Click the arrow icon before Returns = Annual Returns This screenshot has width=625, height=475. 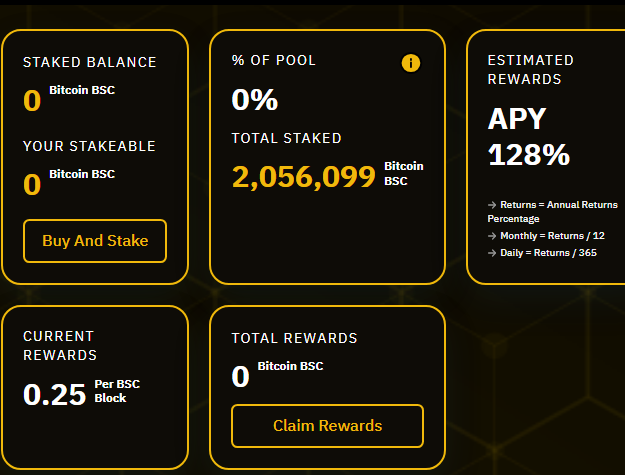pos(492,205)
